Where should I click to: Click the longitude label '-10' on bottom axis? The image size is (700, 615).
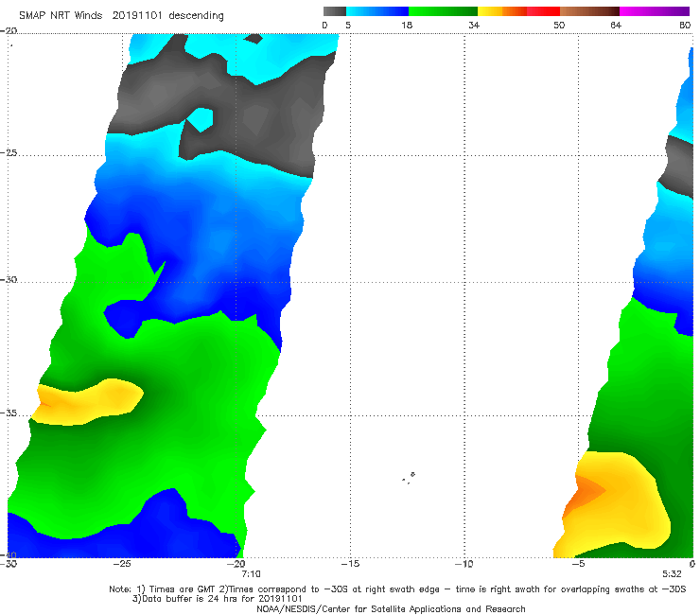tap(464, 564)
